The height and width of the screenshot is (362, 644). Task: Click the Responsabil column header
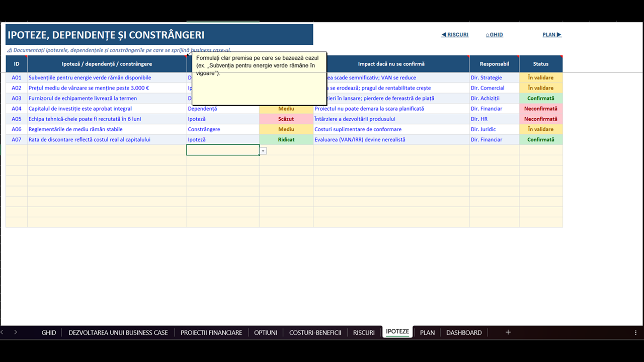coord(495,64)
